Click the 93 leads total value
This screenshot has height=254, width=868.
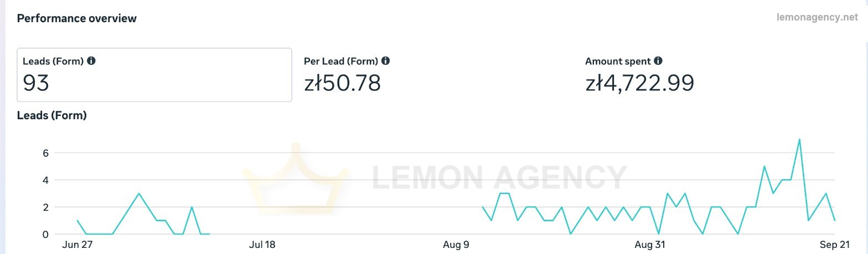point(36,83)
